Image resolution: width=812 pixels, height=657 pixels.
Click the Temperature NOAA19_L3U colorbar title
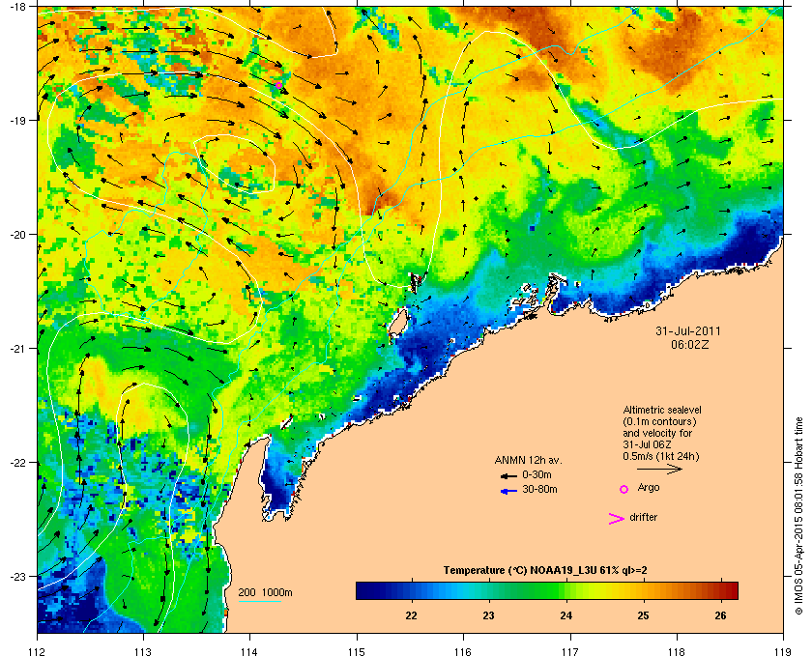coord(545,570)
